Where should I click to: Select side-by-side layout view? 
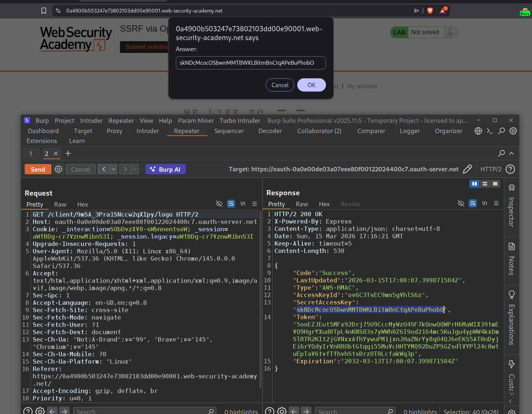(475, 184)
